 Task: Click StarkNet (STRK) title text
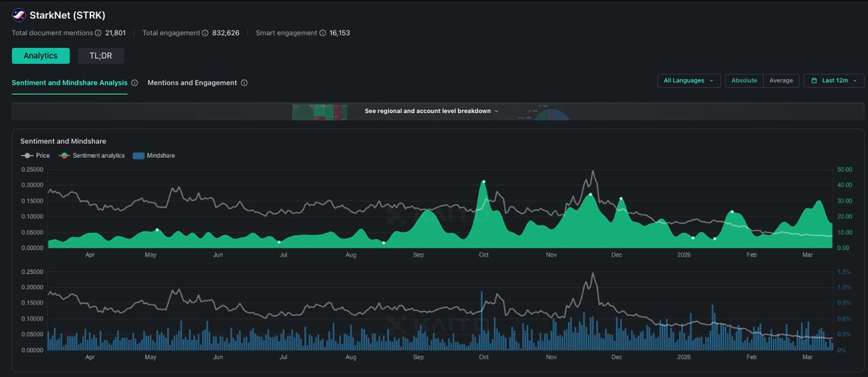coord(67,15)
